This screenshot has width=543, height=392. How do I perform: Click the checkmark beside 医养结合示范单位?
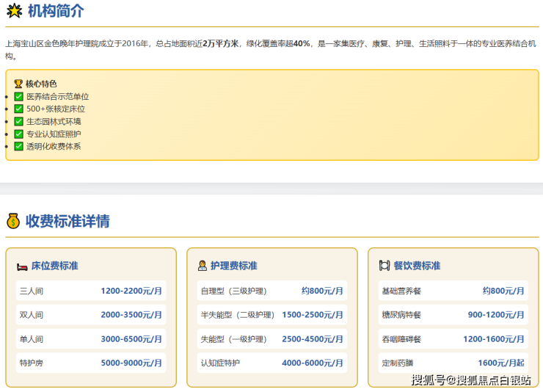point(19,96)
